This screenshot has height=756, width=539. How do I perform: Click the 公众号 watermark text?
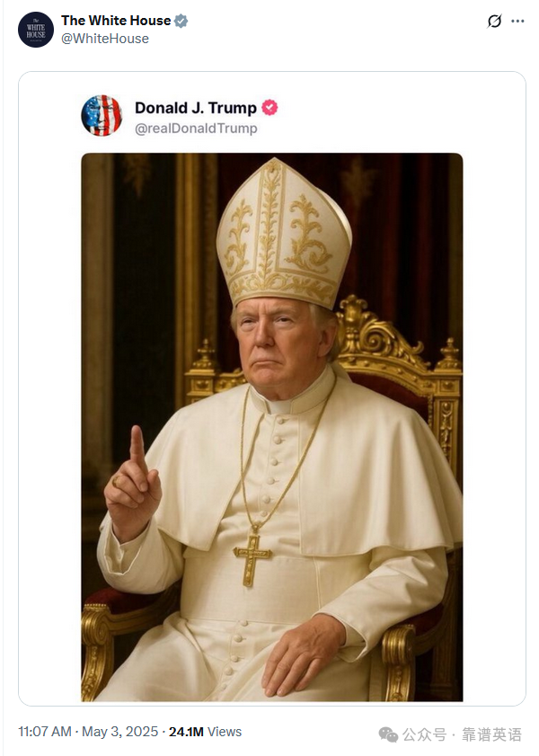point(424,734)
